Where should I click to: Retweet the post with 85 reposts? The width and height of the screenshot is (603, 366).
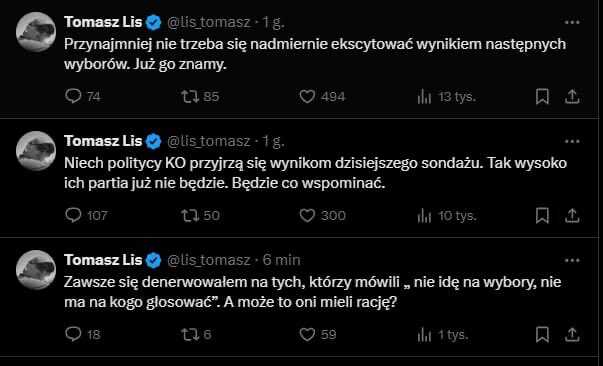(x=190, y=96)
